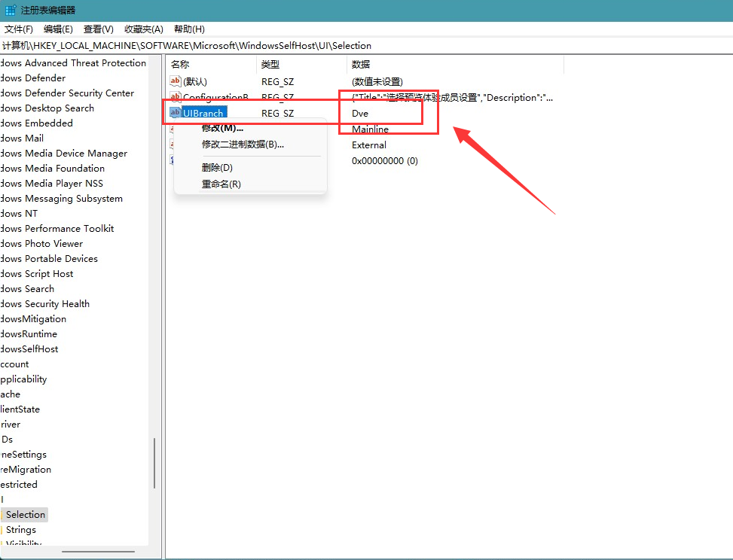Select the Windows Portable Devices key
Viewport: 733px width, 560px height.
[49, 259]
